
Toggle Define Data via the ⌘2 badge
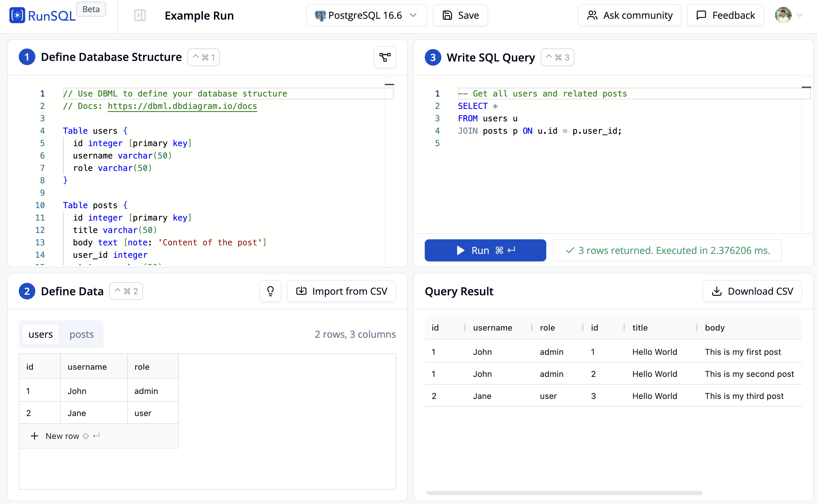[x=126, y=291]
